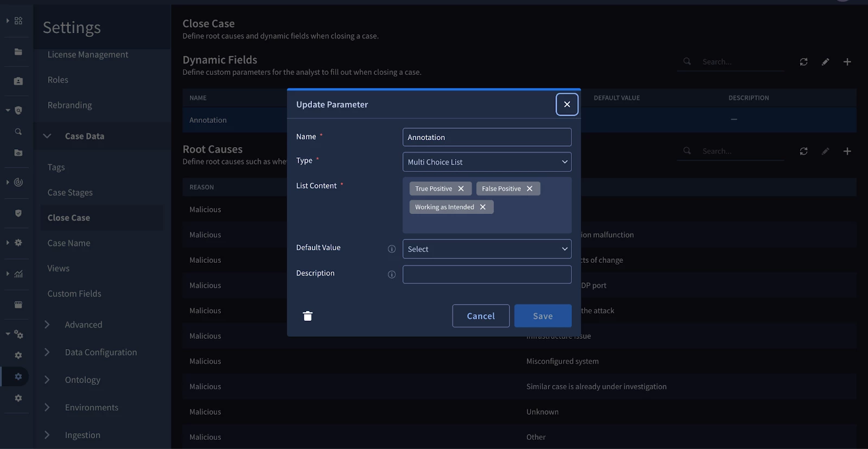Add a new Root Cause with plus icon

pos(847,151)
